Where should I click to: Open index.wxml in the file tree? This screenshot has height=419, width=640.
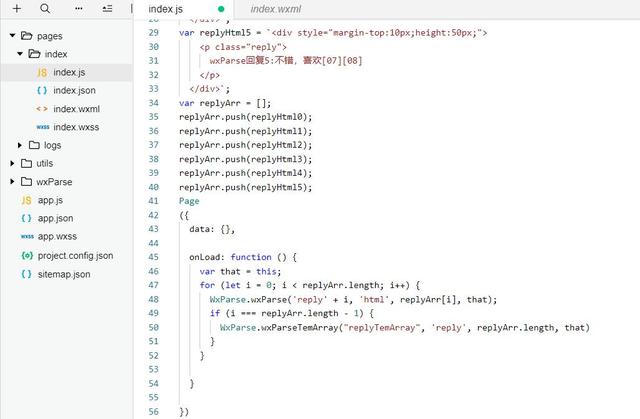coord(76,109)
